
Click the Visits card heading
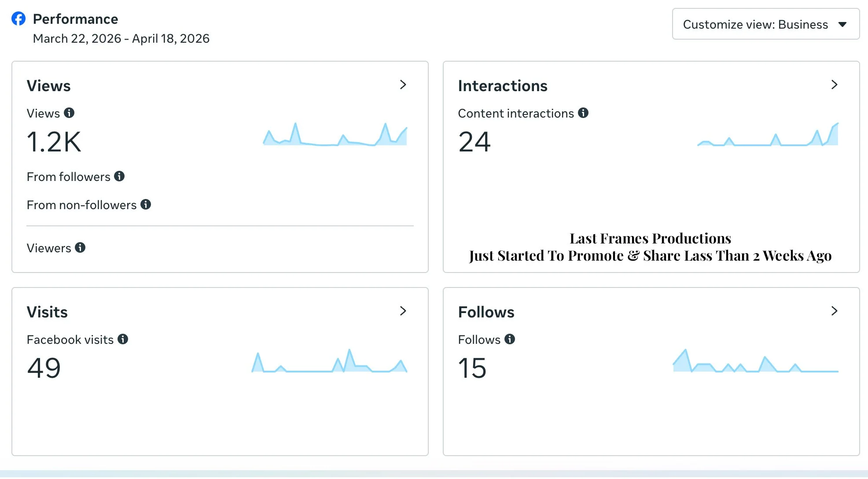(x=47, y=312)
